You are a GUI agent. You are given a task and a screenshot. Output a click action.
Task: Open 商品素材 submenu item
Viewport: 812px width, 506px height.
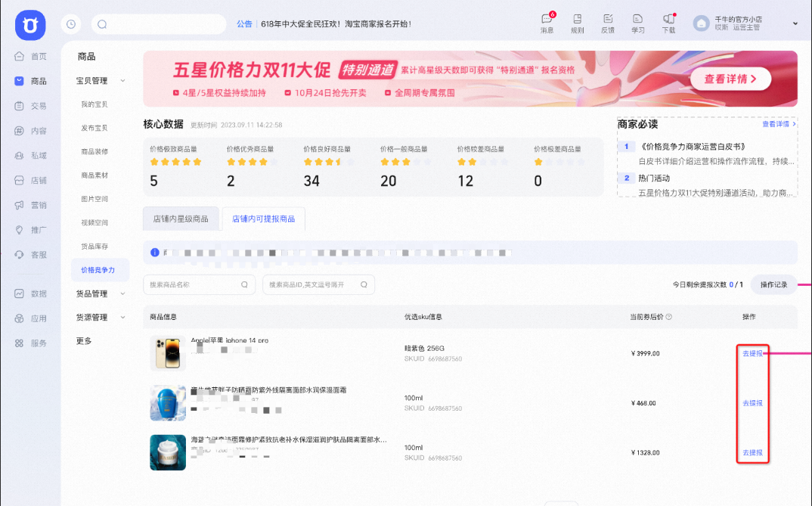click(x=95, y=175)
